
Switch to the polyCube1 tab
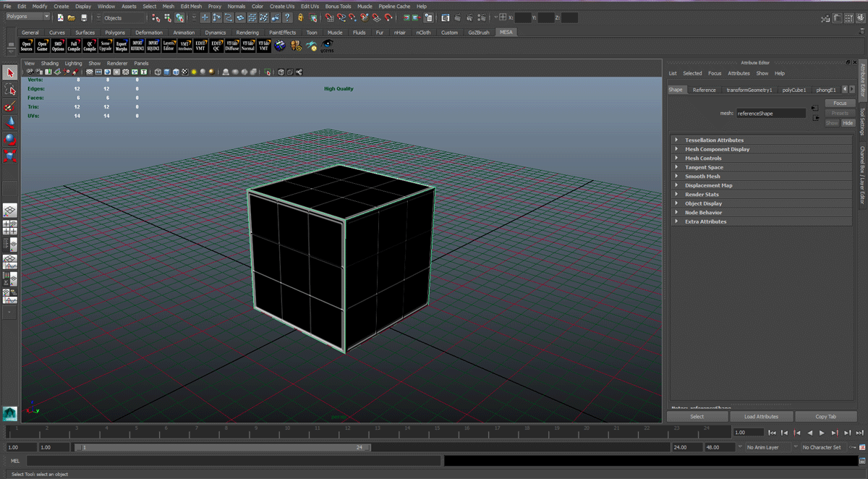[793, 90]
